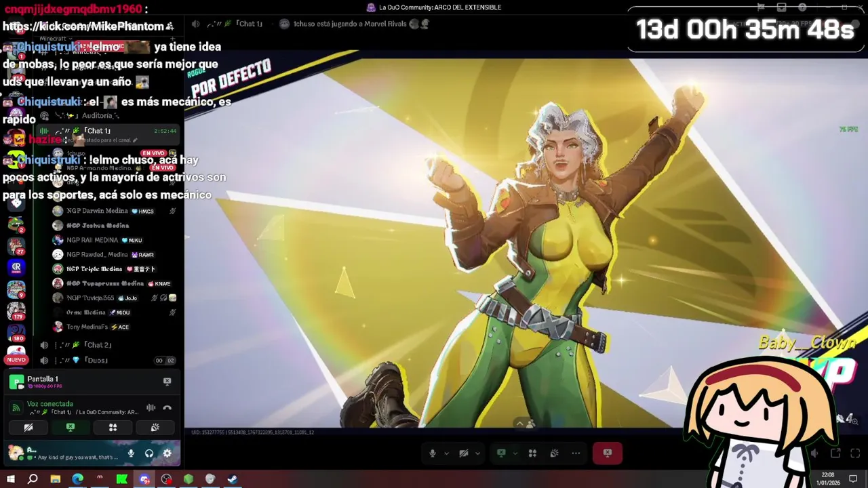Click user NGP Tupapruxxx Medina
The height and width of the screenshot is (488, 868).
pos(114,283)
